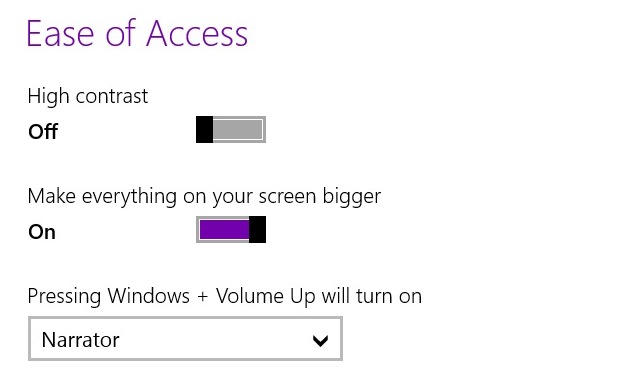Screen dimensions: 640x380
Task: Click the High contrast label
Action: point(88,97)
